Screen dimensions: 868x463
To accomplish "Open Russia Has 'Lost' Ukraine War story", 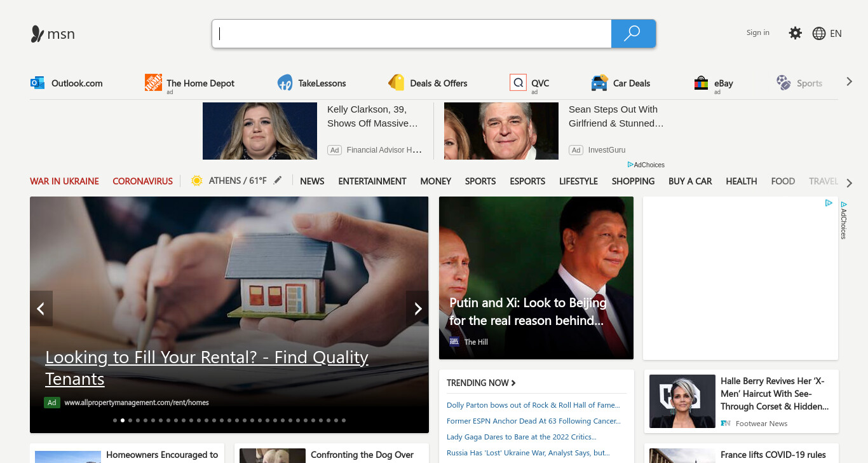I will [528, 453].
